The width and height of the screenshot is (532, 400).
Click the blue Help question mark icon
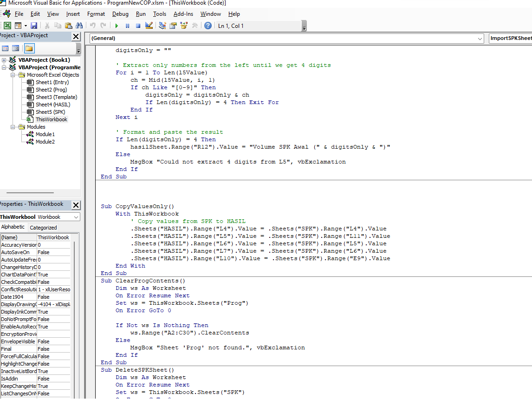[208, 26]
